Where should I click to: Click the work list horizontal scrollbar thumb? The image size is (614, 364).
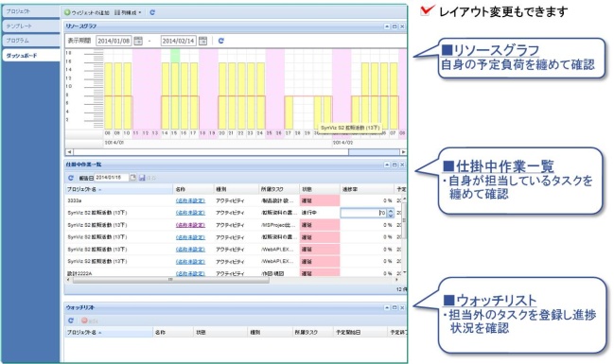pyautogui.click(x=171, y=280)
